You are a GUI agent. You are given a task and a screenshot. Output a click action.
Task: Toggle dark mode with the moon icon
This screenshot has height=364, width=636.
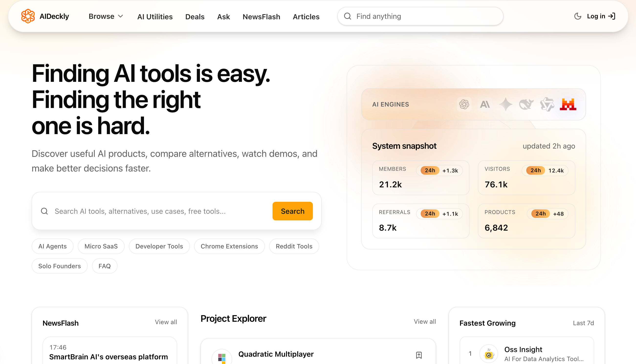click(x=578, y=16)
